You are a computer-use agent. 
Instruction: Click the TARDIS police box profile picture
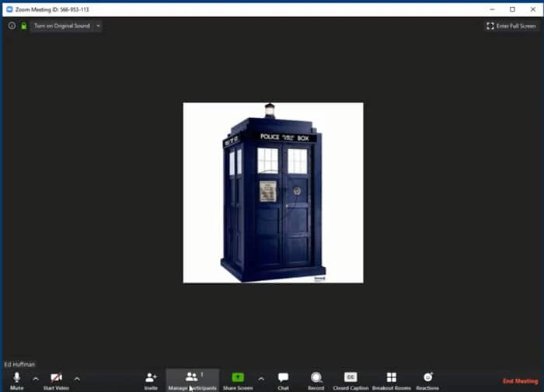pyautogui.click(x=273, y=193)
